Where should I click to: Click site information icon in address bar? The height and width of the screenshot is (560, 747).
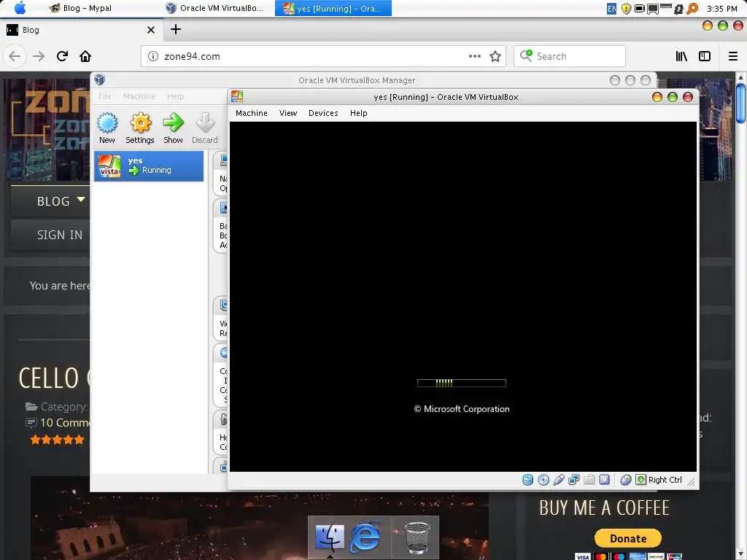[x=153, y=56]
